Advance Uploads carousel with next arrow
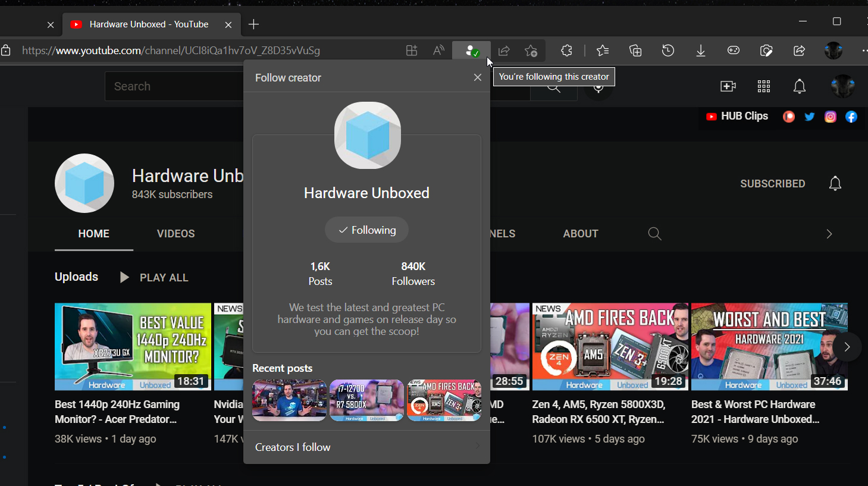This screenshot has height=486, width=868. (847, 347)
